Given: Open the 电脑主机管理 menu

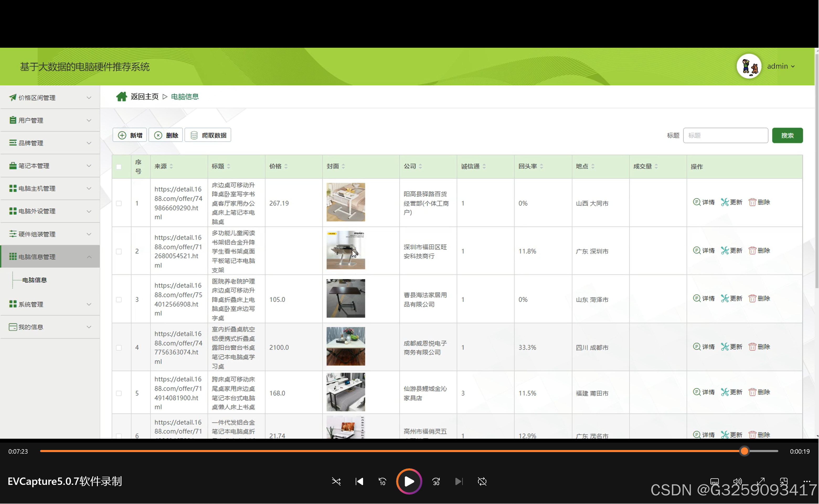Looking at the screenshot, I should pyautogui.click(x=50, y=188).
